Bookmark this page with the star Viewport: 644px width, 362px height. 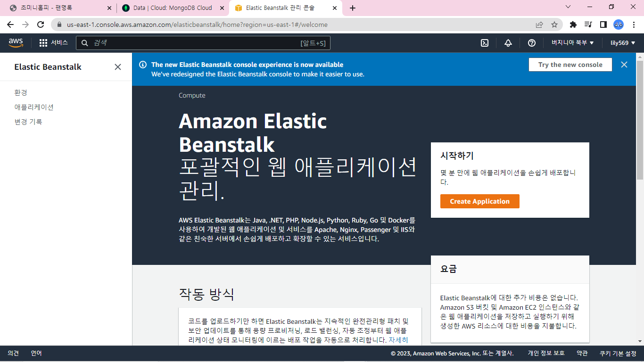554,25
